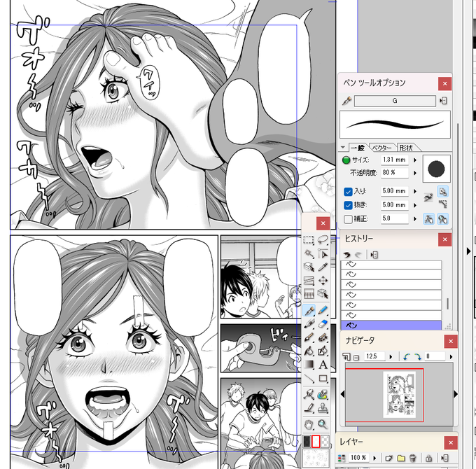Select the magic wand tool
Image resolution: width=476 pixels, height=469 pixels.
pos(309,253)
